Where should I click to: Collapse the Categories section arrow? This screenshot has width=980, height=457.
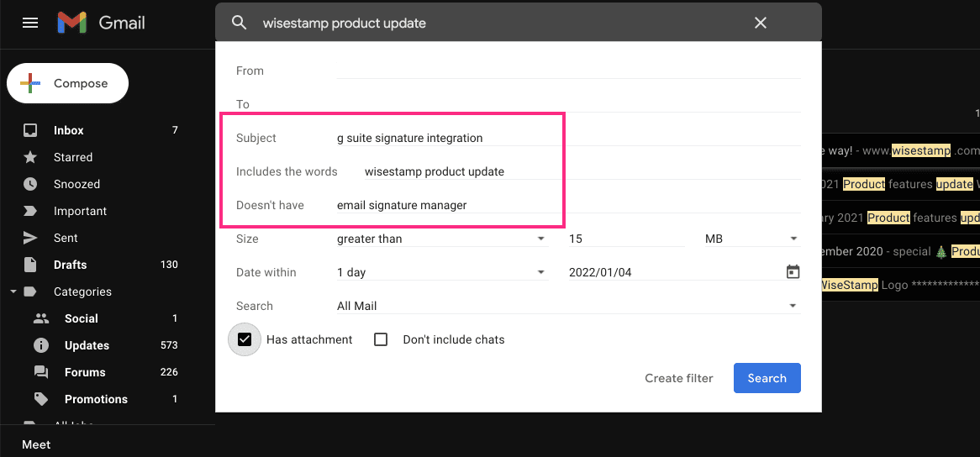point(13,292)
